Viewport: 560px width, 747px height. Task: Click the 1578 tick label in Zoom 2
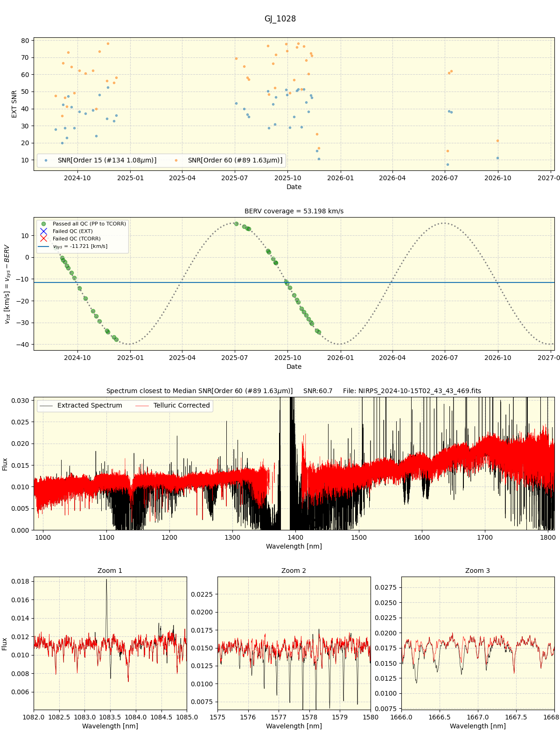pos(309,717)
